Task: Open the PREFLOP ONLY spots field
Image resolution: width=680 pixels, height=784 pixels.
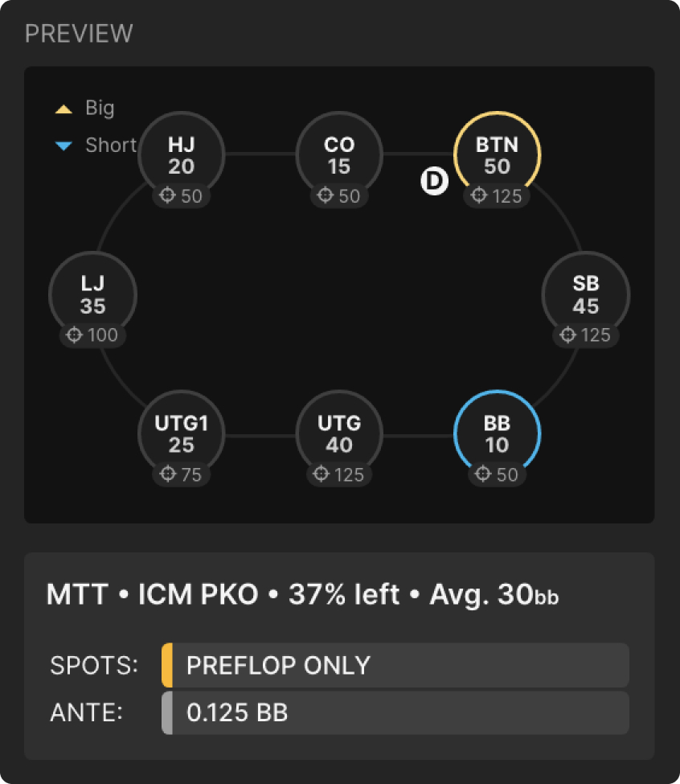Action: coord(395,665)
